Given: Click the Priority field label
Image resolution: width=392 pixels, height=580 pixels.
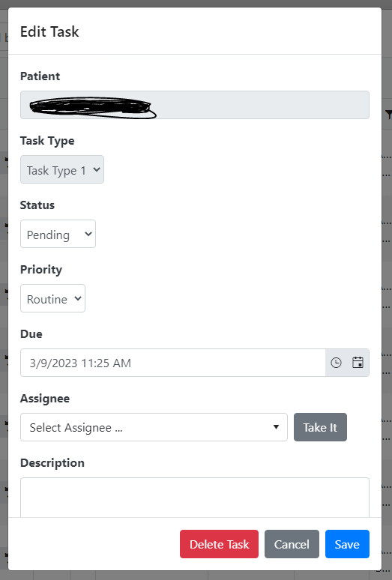Looking at the screenshot, I should tap(41, 270).
